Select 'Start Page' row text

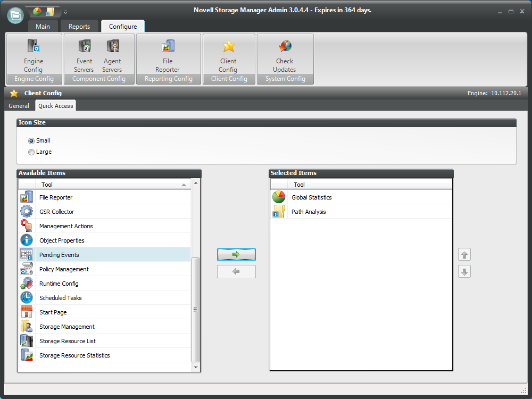[x=53, y=312]
